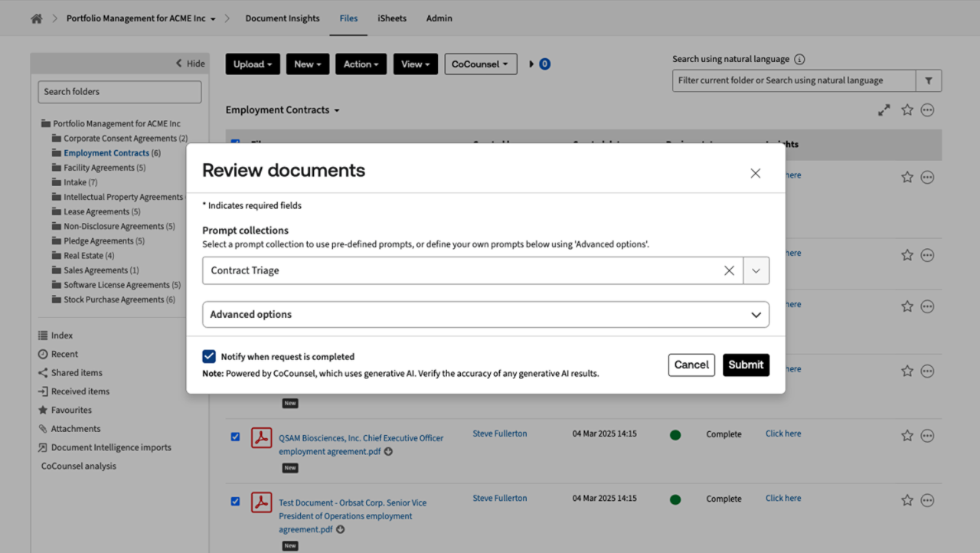Screen dimensions: 980x553
Task: Click the Search folders input field
Action: click(119, 92)
